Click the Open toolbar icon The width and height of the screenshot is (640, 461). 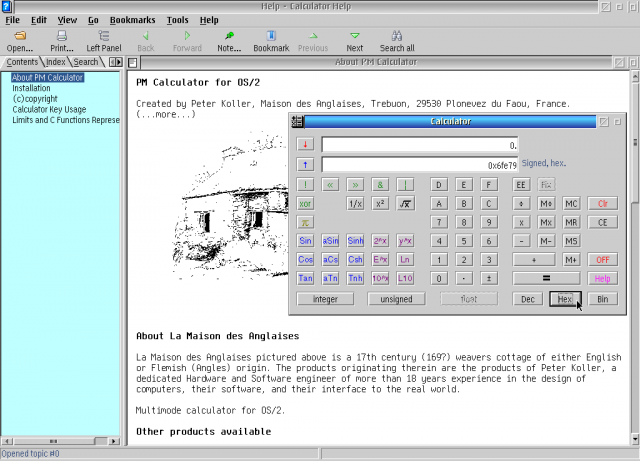coord(19,36)
